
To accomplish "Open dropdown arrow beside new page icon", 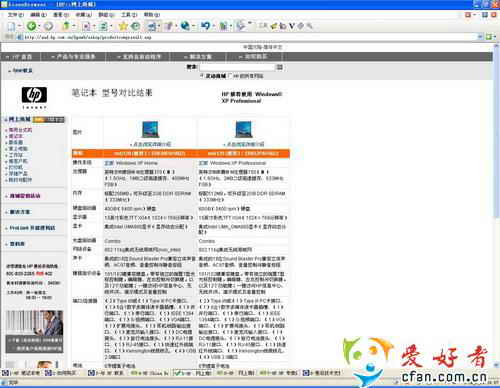I will click(x=19, y=26).
